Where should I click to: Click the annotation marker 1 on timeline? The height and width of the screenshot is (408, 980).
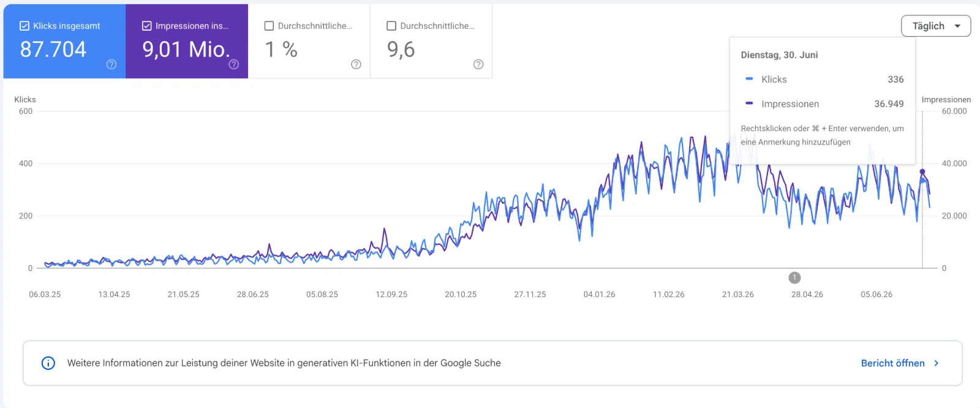[x=794, y=278]
